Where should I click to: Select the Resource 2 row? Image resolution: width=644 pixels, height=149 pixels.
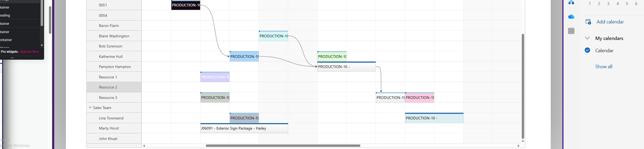pyautogui.click(x=108, y=87)
